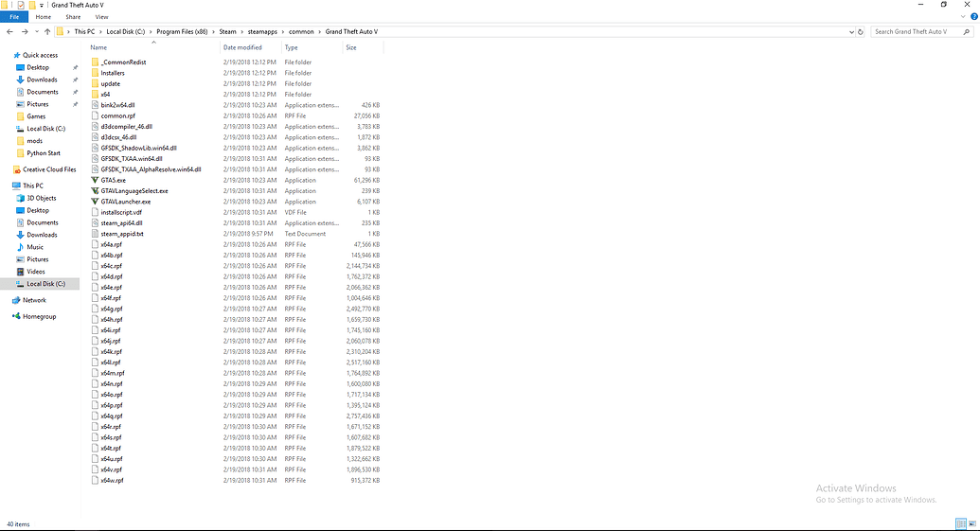Click the GTA5.exe application icon
The height and width of the screenshot is (531, 980).
95,180
